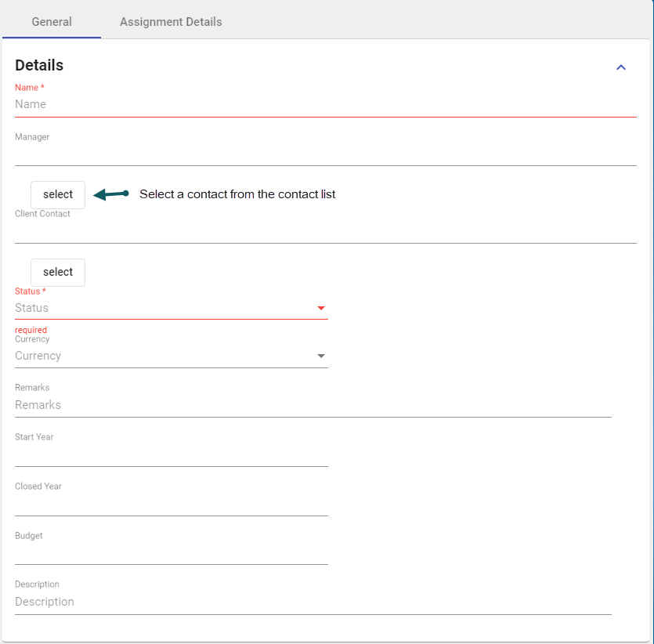Image resolution: width=654 pixels, height=644 pixels.
Task: Click the red Status dropdown arrow
Action: (321, 309)
